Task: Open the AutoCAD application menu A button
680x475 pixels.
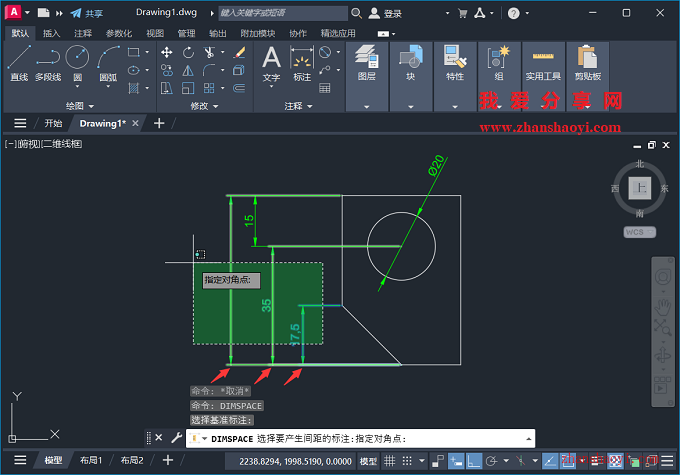Action: point(13,13)
